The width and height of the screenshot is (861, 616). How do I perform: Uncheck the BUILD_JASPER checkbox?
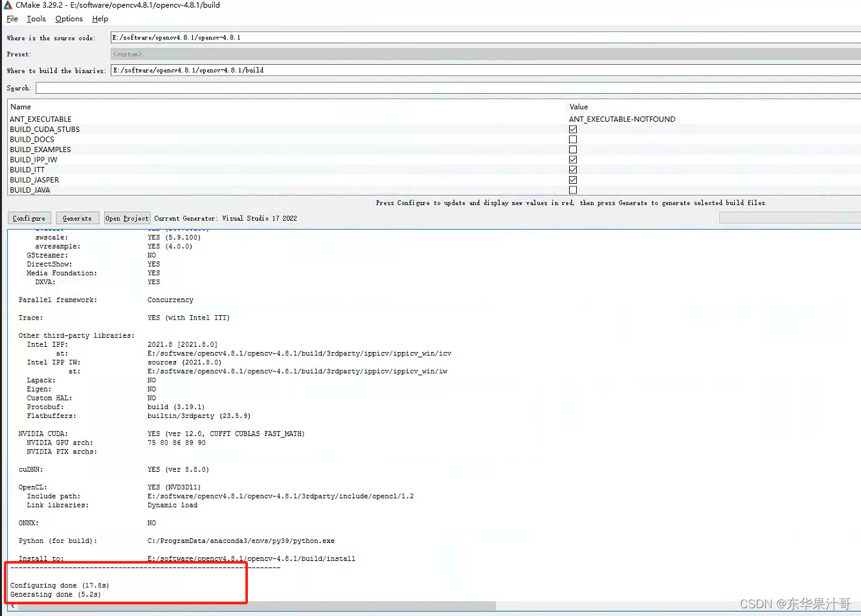573,180
